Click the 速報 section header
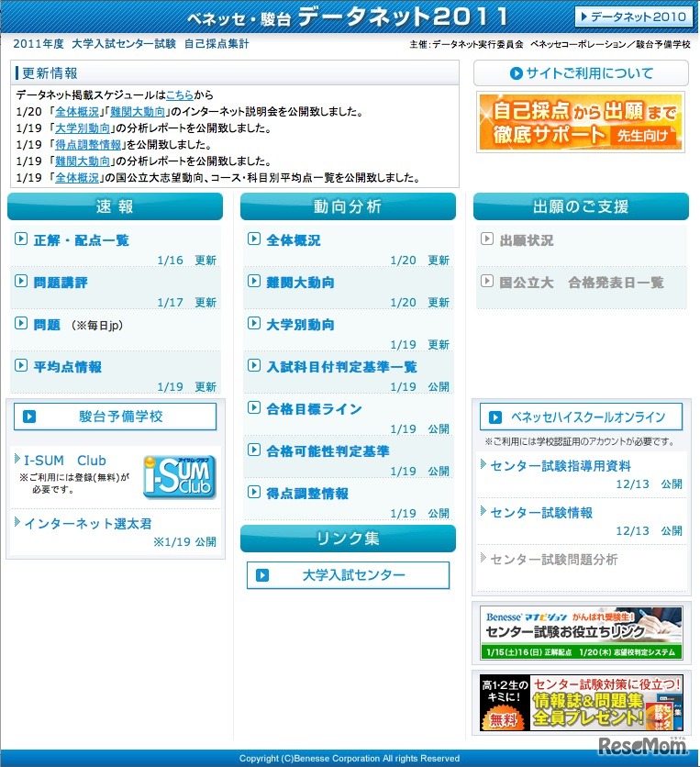The image size is (700, 767). pyautogui.click(x=115, y=206)
